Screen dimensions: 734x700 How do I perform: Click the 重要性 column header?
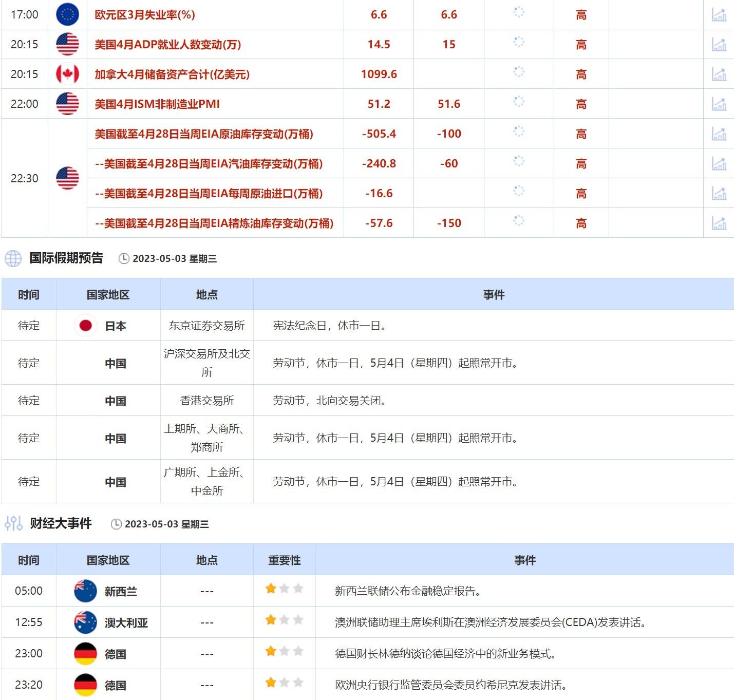point(284,560)
